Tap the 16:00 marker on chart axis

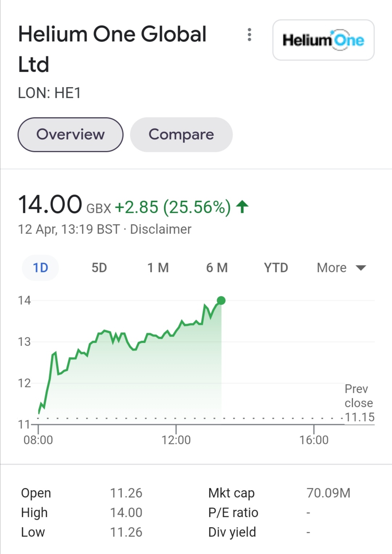(314, 440)
